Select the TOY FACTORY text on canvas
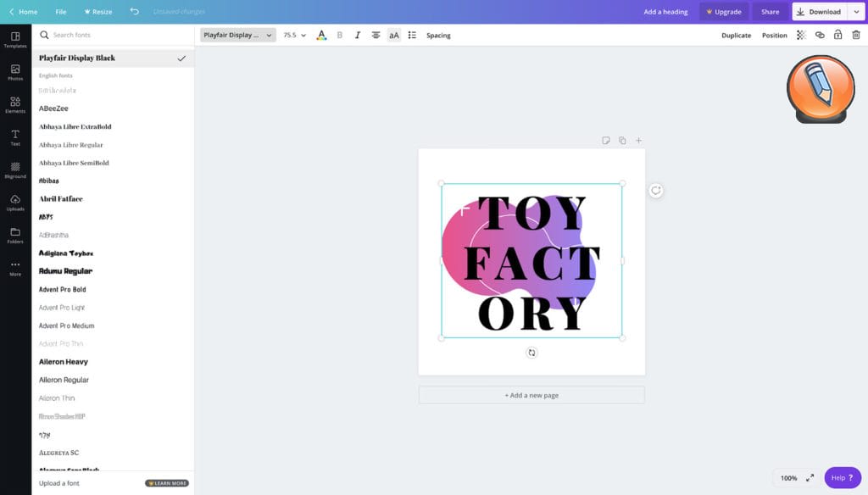The width and height of the screenshot is (868, 495). (x=531, y=261)
